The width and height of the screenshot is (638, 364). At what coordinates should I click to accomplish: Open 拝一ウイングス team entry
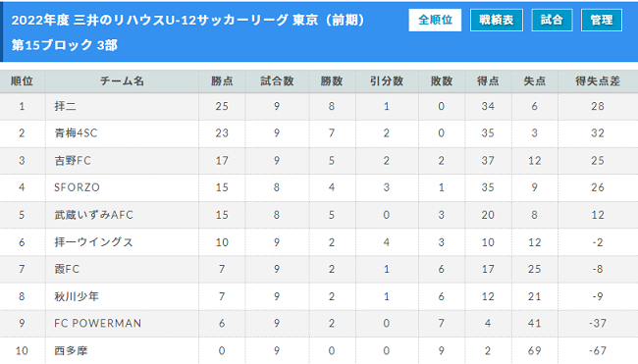point(93,242)
